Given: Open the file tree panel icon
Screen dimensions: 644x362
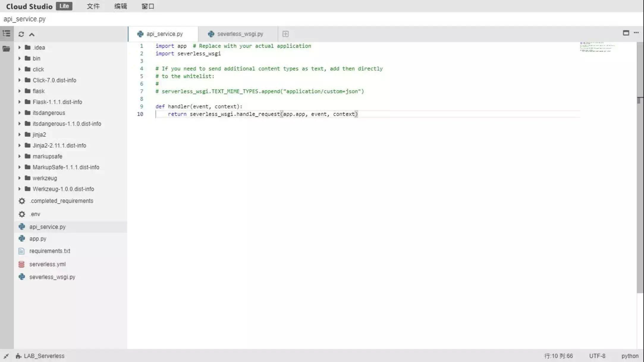Looking at the screenshot, I should tap(7, 34).
